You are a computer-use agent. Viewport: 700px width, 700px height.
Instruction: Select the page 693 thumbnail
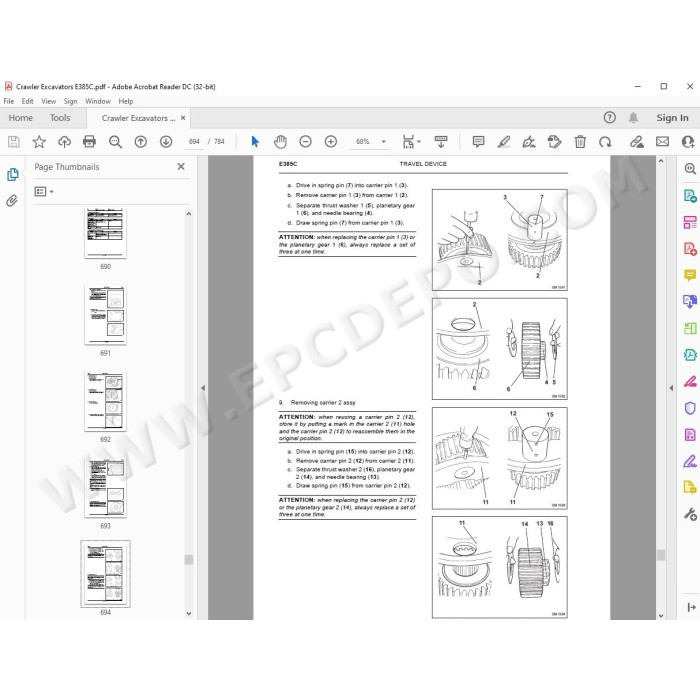click(105, 488)
